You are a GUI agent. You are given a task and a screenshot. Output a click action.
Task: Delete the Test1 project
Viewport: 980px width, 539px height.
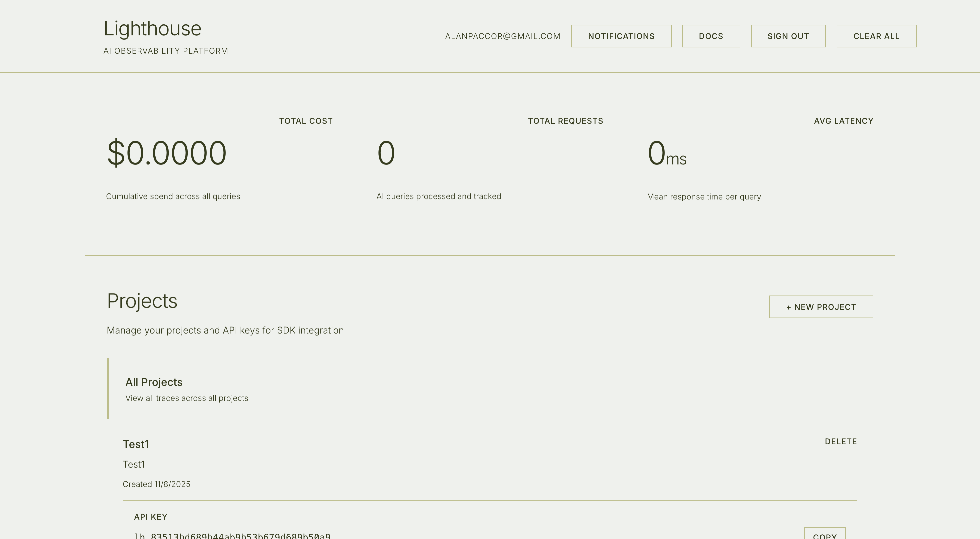coord(840,442)
